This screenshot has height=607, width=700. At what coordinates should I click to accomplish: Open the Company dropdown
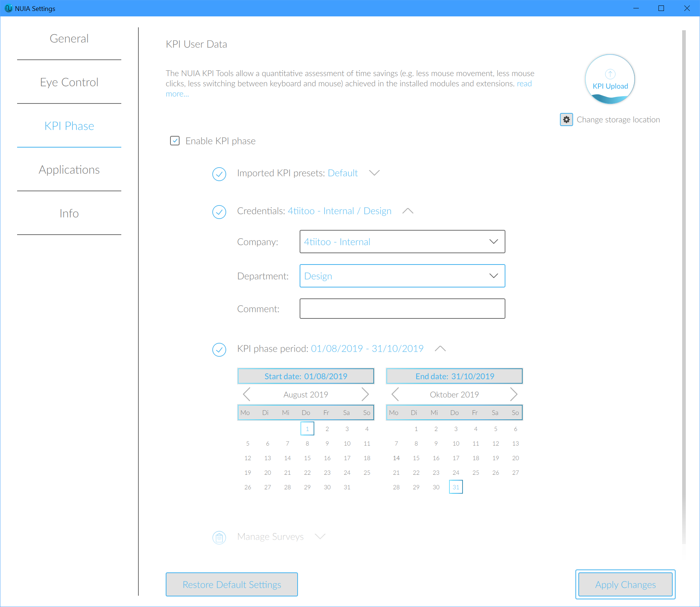click(402, 242)
